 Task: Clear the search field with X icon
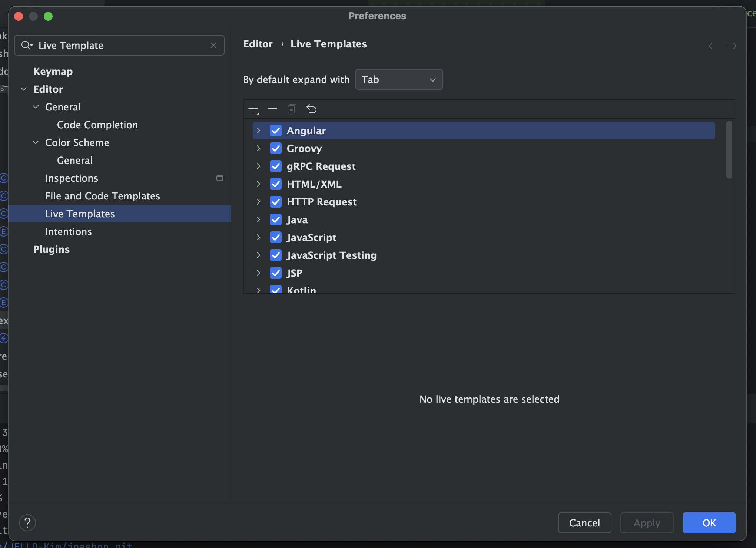click(213, 45)
